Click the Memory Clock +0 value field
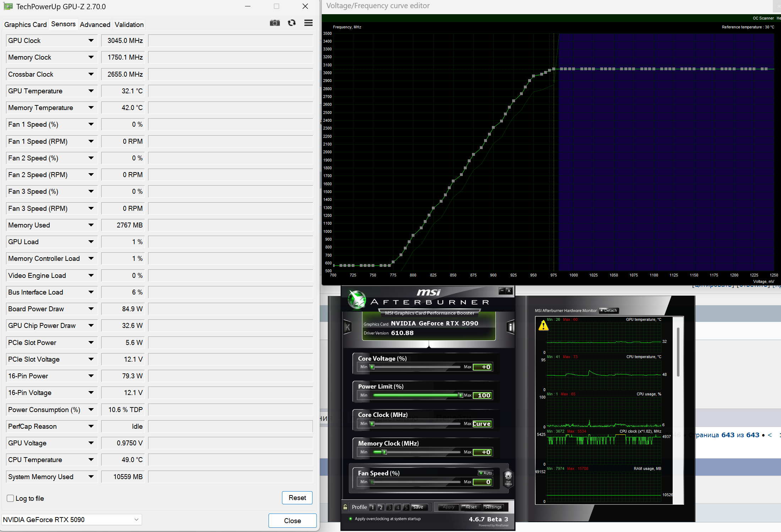This screenshot has width=781, height=532. click(x=482, y=452)
